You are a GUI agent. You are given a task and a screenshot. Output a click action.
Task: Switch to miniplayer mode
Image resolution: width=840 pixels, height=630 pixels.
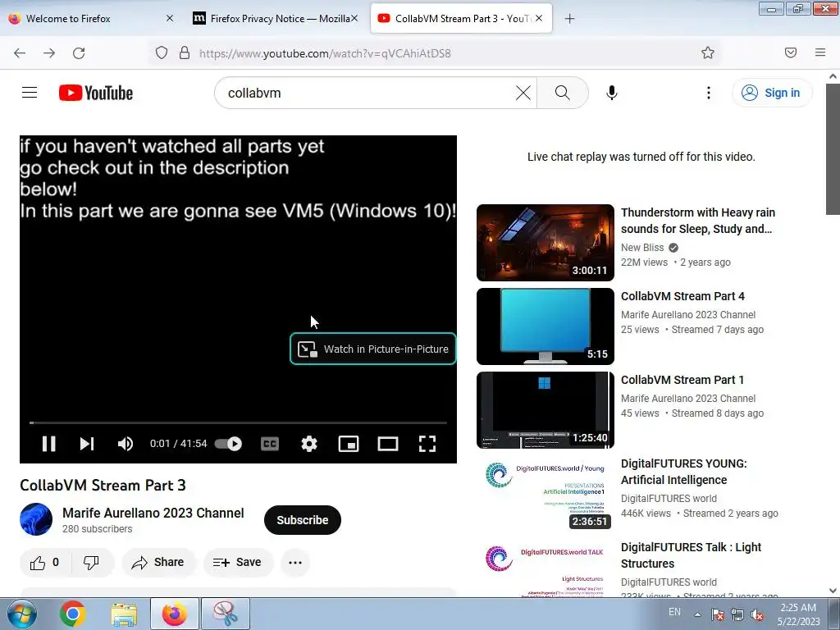pos(348,444)
